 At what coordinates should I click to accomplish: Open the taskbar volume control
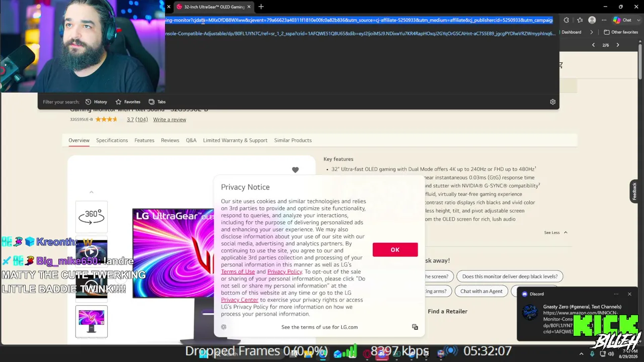pos(611,354)
